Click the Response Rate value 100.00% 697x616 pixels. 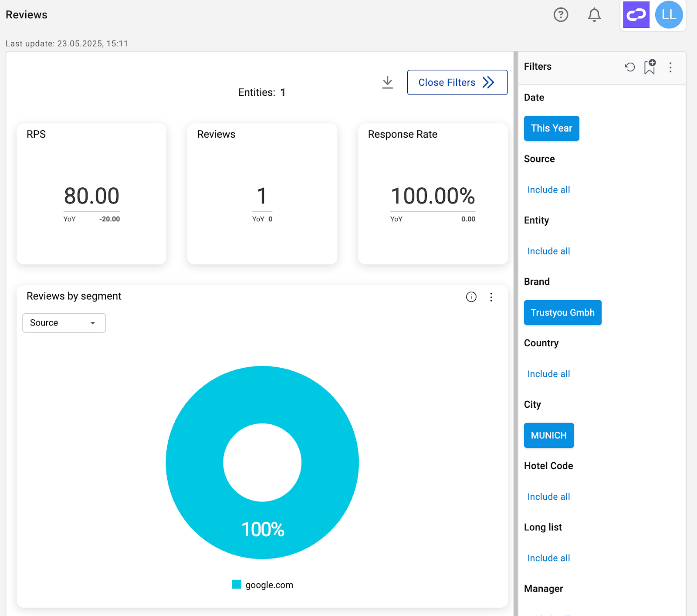pyautogui.click(x=433, y=196)
